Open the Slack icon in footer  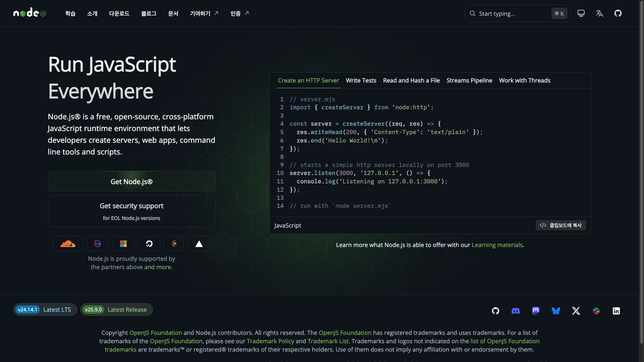point(596,311)
